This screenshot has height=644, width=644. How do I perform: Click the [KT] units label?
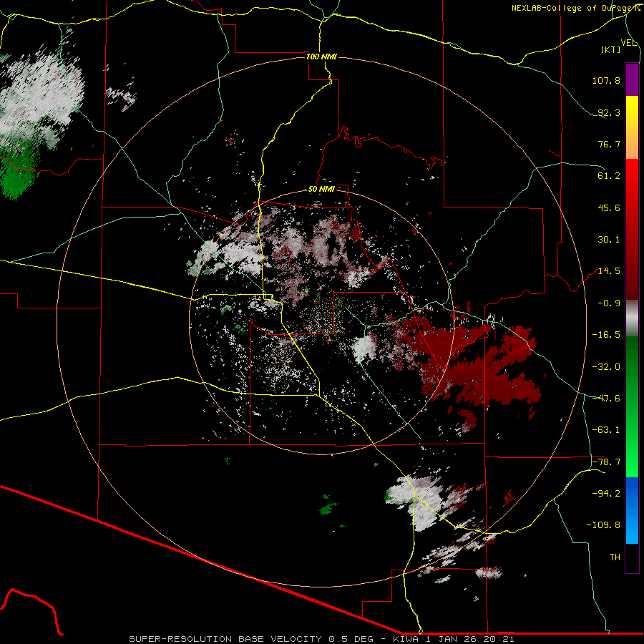611,49
